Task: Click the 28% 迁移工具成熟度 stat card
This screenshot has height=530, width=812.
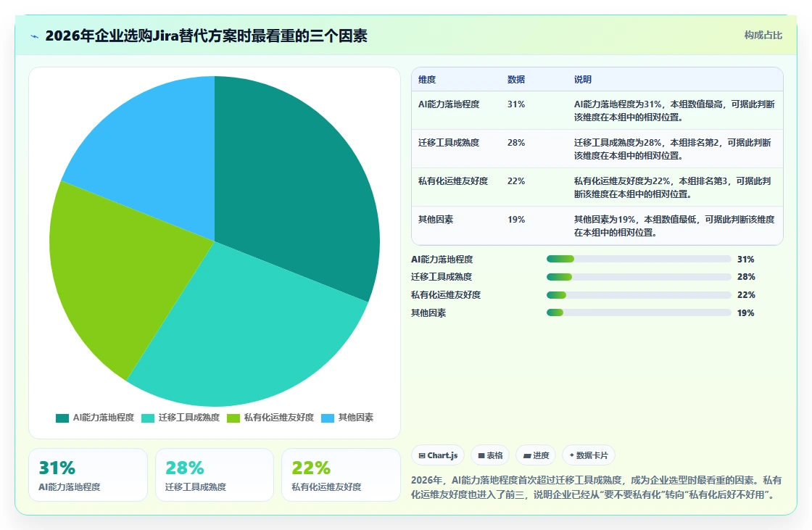Action: pyautogui.click(x=215, y=475)
